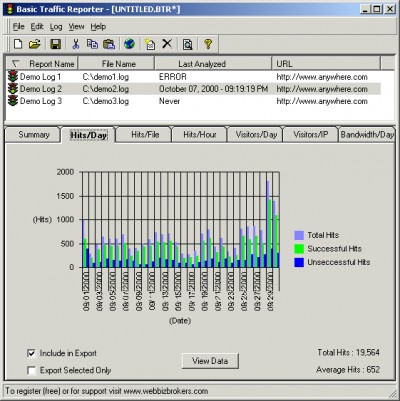Image resolution: width=400 pixels, height=401 pixels.
Task: Click the October 07, 2000 timestamp cell
Action: [213, 89]
